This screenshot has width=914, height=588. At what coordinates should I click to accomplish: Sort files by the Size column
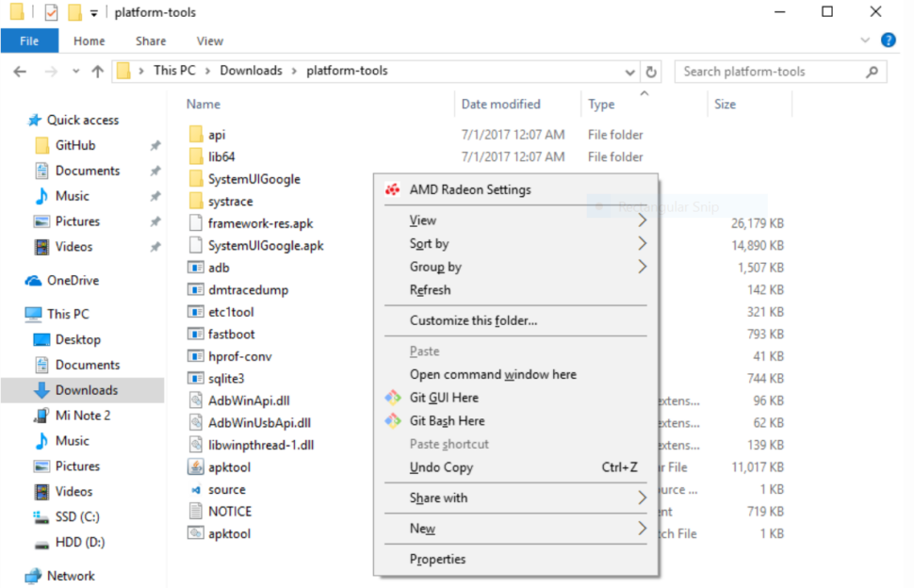click(726, 105)
